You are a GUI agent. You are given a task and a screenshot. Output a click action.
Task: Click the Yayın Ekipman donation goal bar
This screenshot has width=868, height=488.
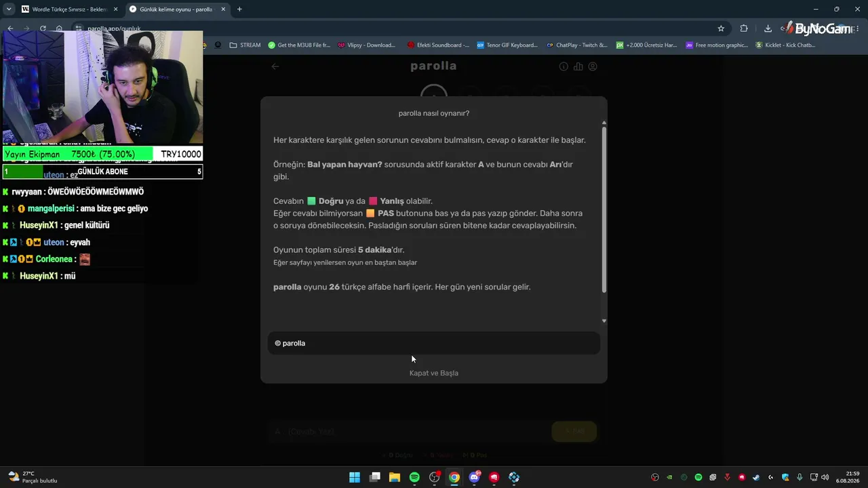pos(103,155)
